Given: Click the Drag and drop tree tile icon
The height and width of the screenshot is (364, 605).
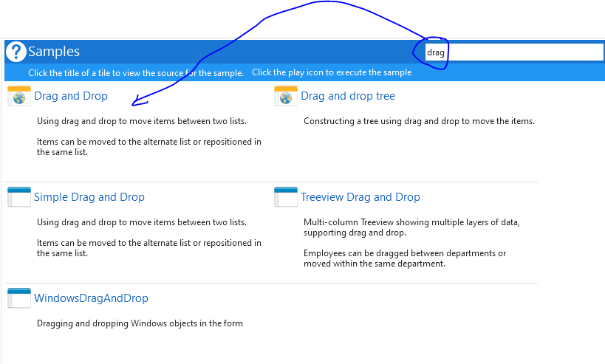Looking at the screenshot, I should tap(286, 96).
